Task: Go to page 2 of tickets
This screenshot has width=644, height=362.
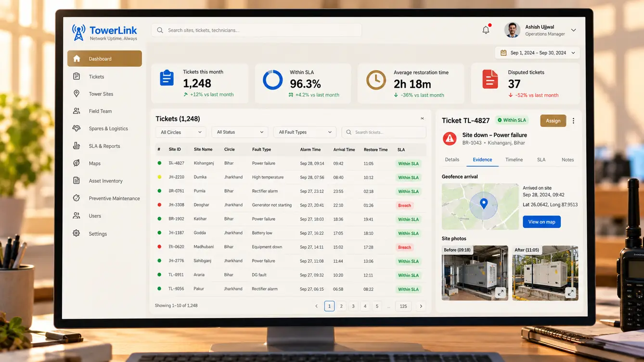Action: [341, 306]
